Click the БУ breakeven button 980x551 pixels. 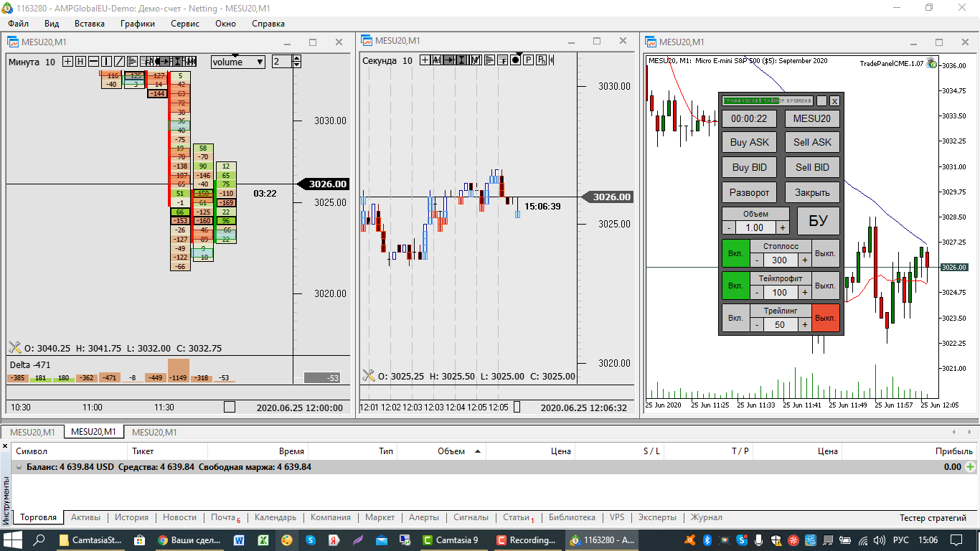819,221
